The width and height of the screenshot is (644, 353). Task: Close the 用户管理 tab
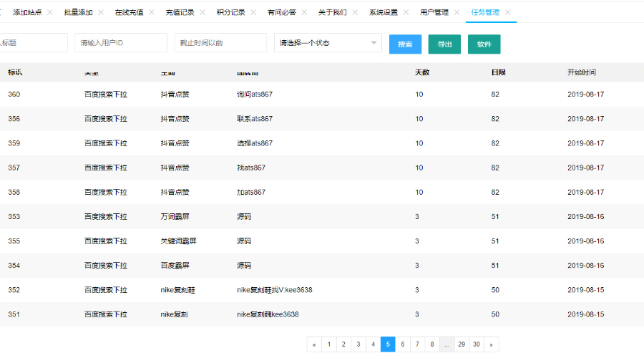click(457, 12)
